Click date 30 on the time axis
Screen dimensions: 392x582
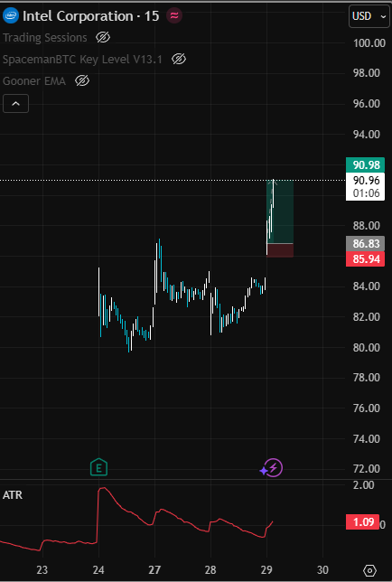tap(322, 569)
